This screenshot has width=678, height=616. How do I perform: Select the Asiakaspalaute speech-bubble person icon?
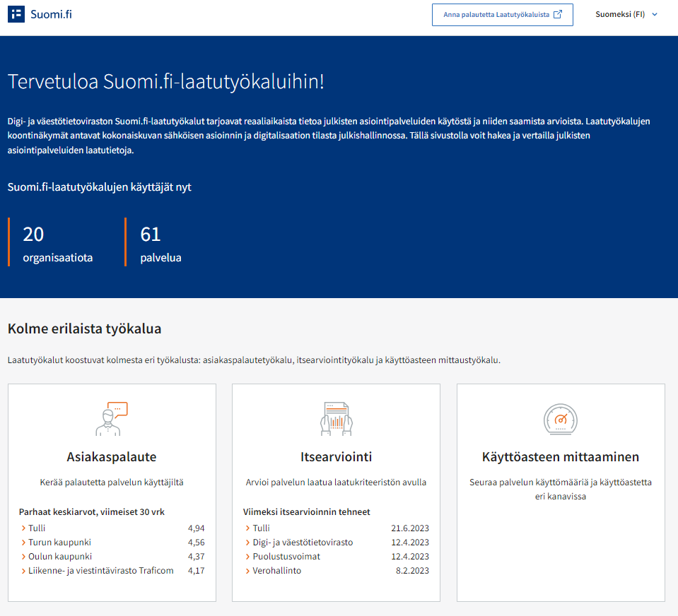pos(111,419)
